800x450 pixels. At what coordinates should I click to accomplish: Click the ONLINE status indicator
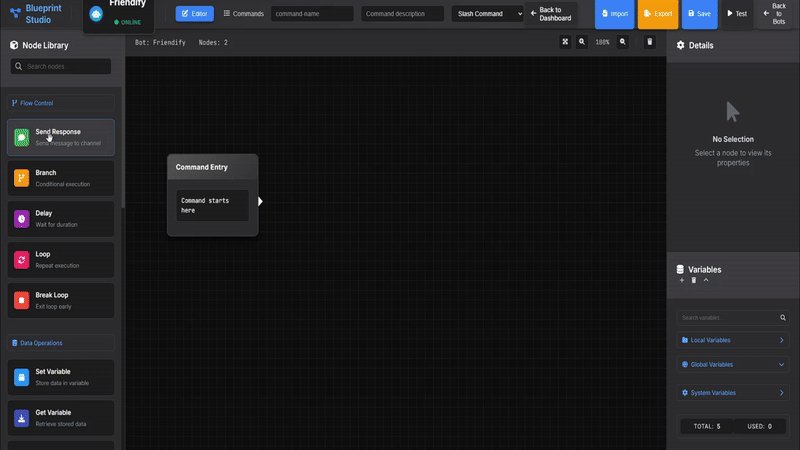128,22
